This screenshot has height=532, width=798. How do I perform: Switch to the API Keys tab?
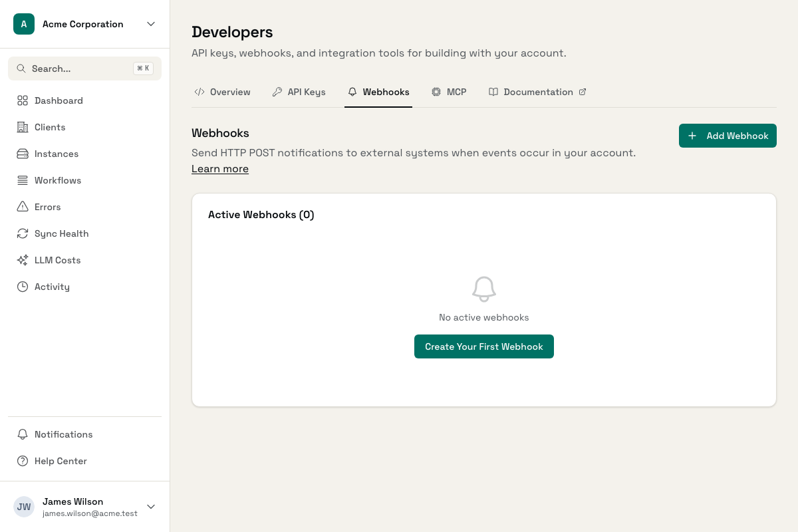click(x=299, y=92)
